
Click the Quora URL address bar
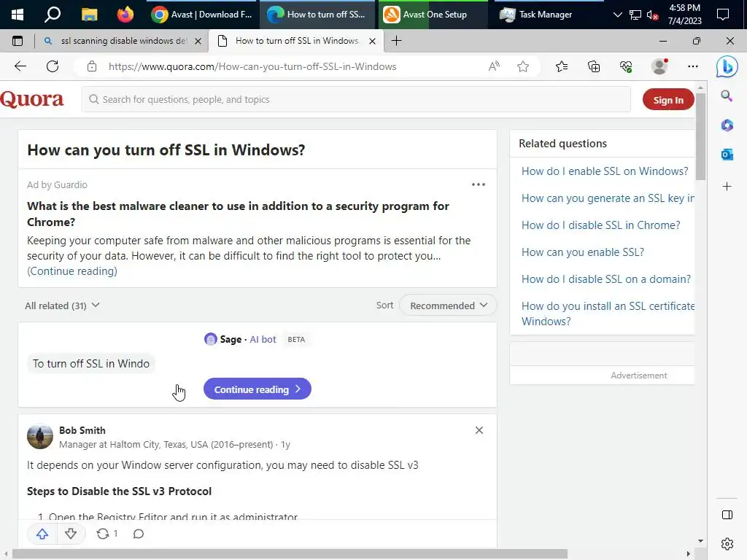(x=252, y=66)
